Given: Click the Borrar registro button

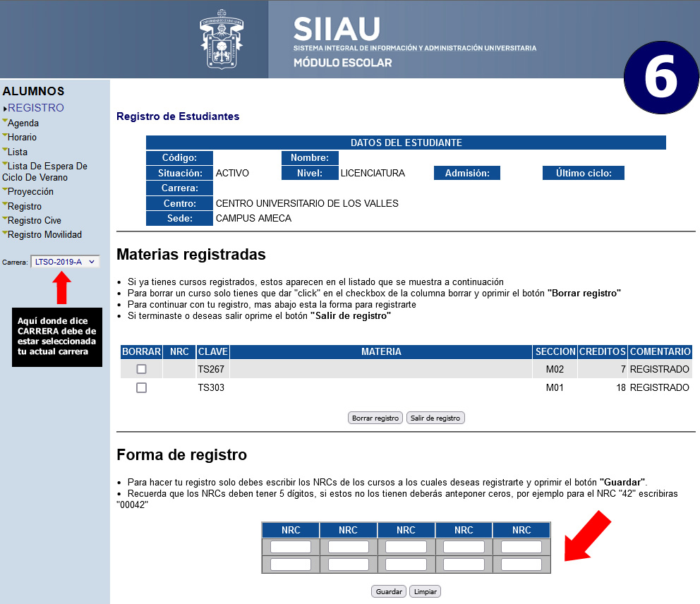Looking at the screenshot, I should click(x=375, y=418).
